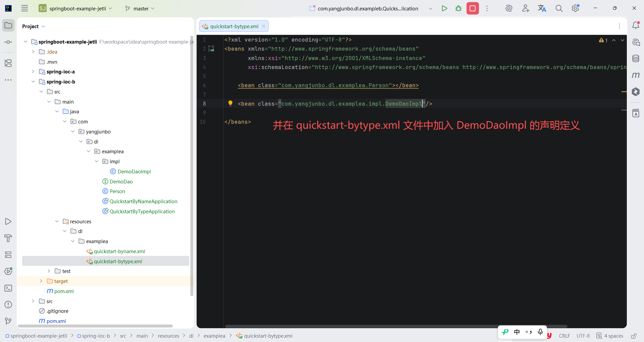This screenshot has width=644, height=342.
Task: Open run configuration dropdown
Action: pyautogui.click(x=431, y=8)
